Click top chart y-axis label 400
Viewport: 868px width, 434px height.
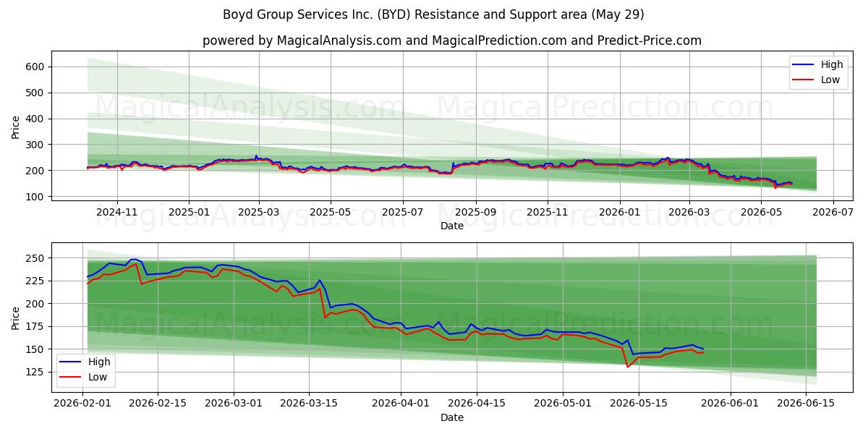(36, 119)
